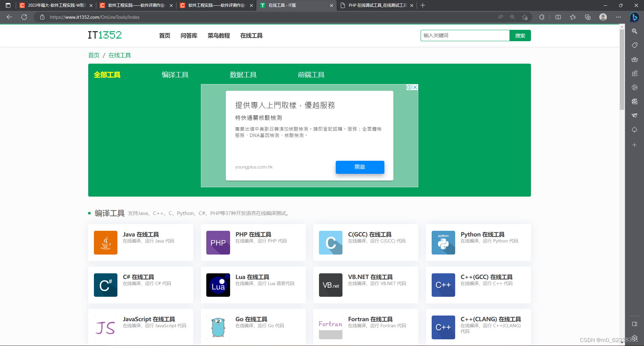The width and height of the screenshot is (644, 346).
Task: Click the 首页 breadcrumb link
Action: 94,55
